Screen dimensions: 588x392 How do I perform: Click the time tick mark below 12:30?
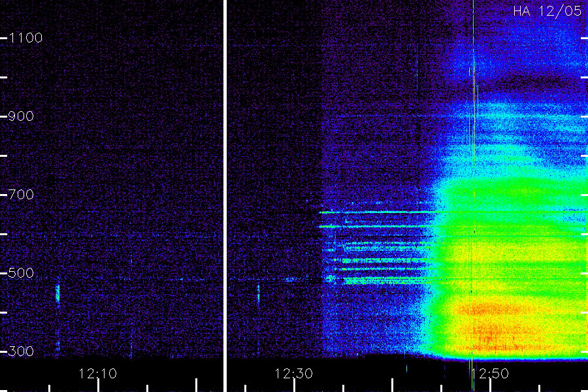[295, 385]
